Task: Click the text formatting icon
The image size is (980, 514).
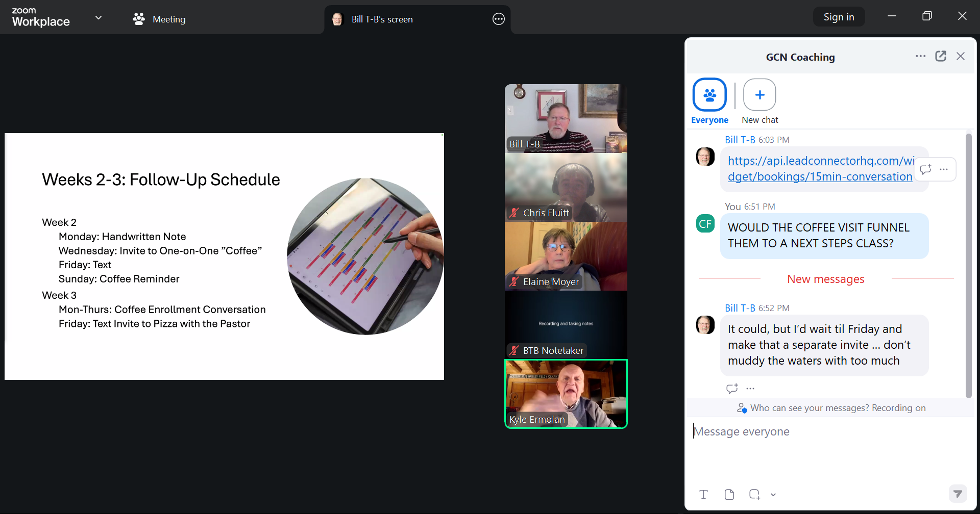Action: [703, 494]
